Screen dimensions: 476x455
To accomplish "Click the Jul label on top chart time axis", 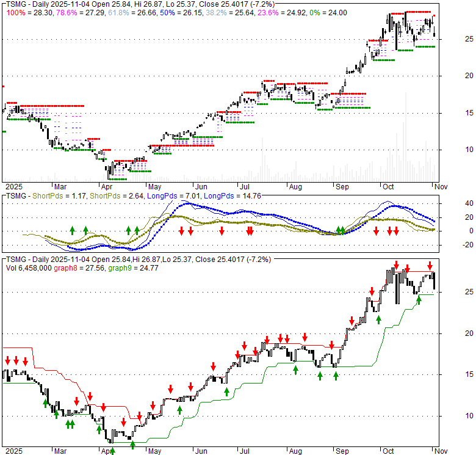I will tap(244, 187).
